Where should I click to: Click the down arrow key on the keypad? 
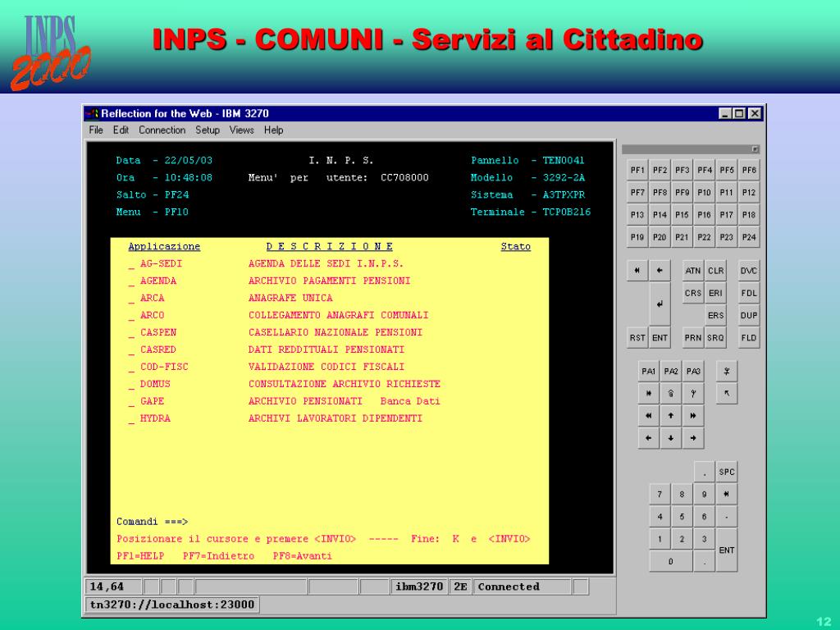click(671, 438)
